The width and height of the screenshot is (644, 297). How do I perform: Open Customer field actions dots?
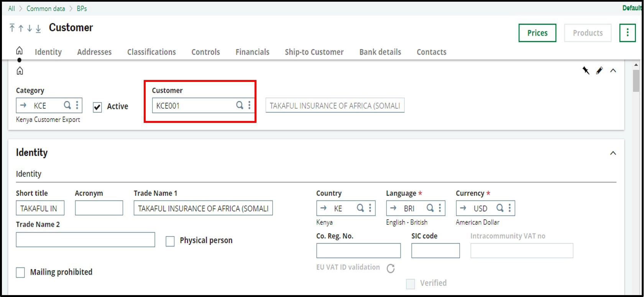(249, 105)
